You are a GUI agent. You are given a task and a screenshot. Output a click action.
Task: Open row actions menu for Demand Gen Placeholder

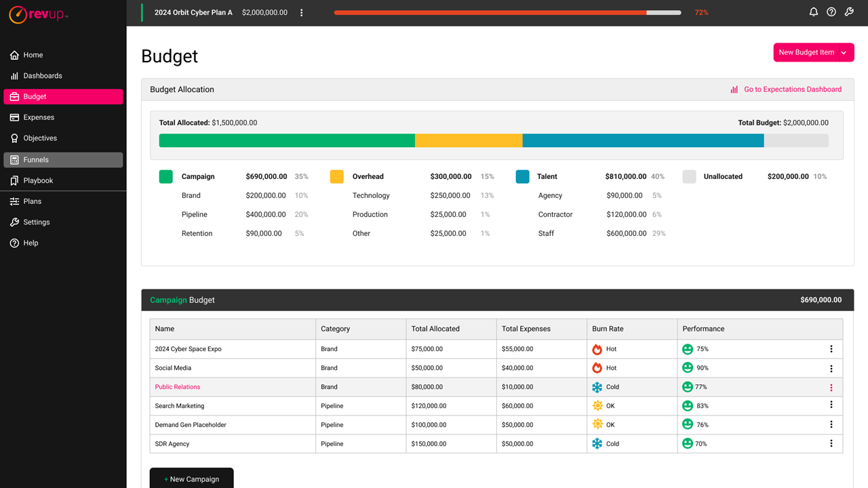pos(831,425)
